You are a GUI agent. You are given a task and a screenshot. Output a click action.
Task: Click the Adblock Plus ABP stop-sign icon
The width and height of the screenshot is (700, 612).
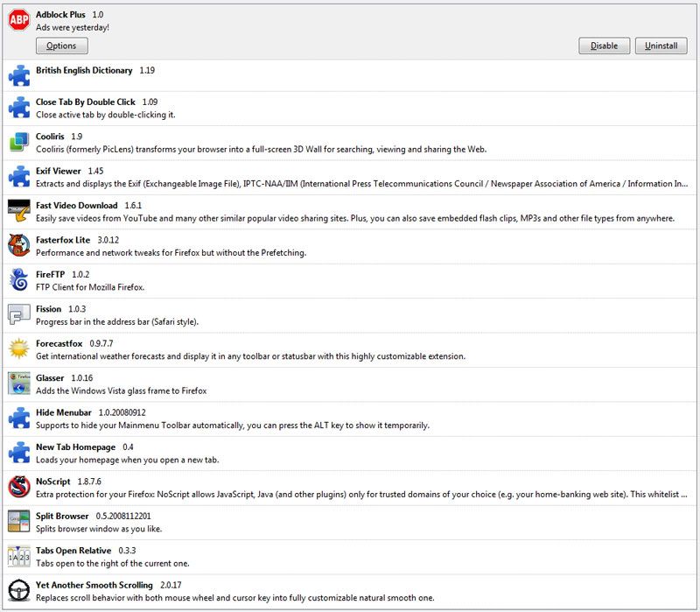pos(18,19)
